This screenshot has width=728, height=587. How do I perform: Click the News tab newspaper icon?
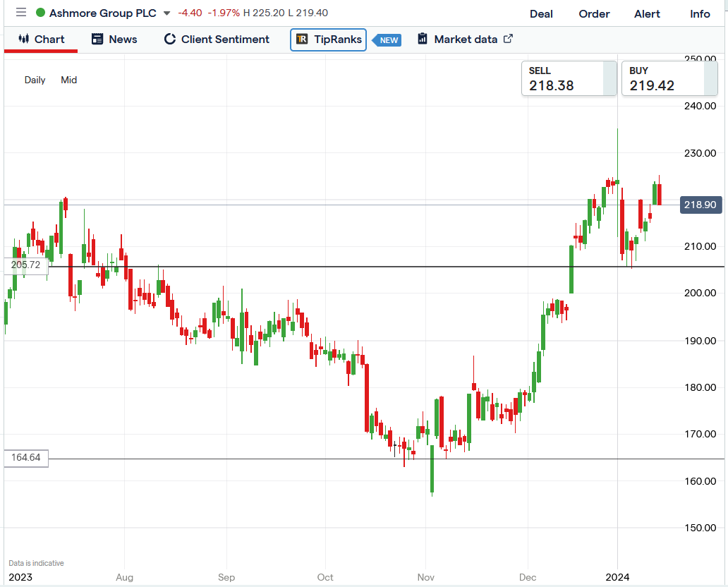click(97, 39)
